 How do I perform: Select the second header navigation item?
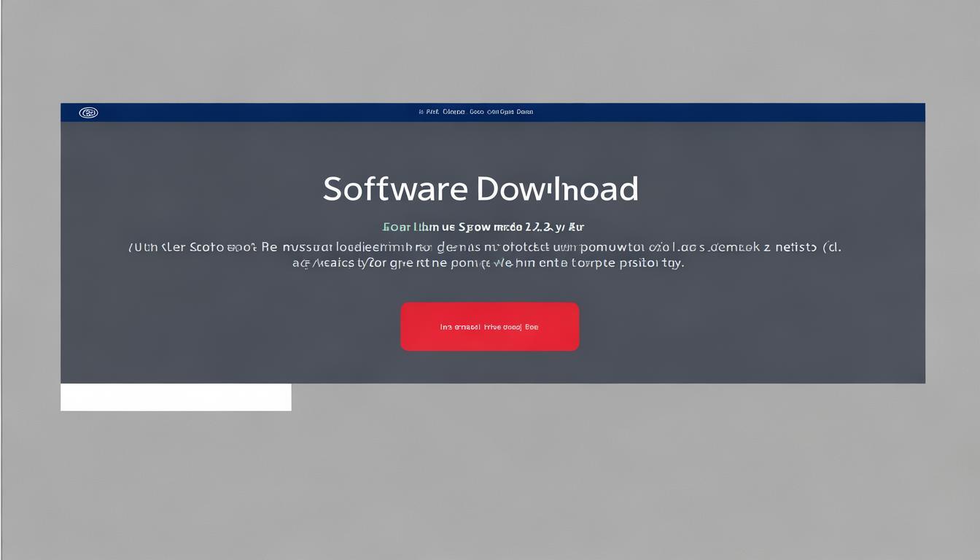click(x=454, y=112)
